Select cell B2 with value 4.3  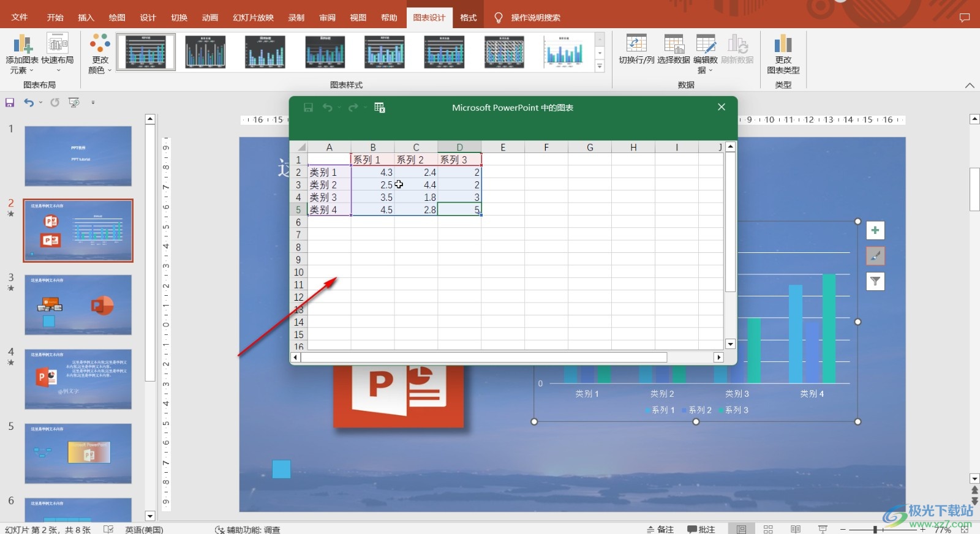[372, 173]
